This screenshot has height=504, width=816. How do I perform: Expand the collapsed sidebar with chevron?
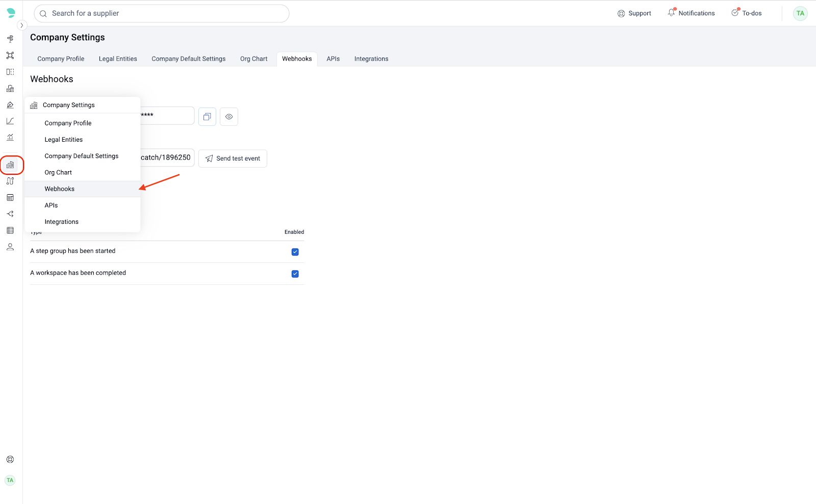coord(22,25)
